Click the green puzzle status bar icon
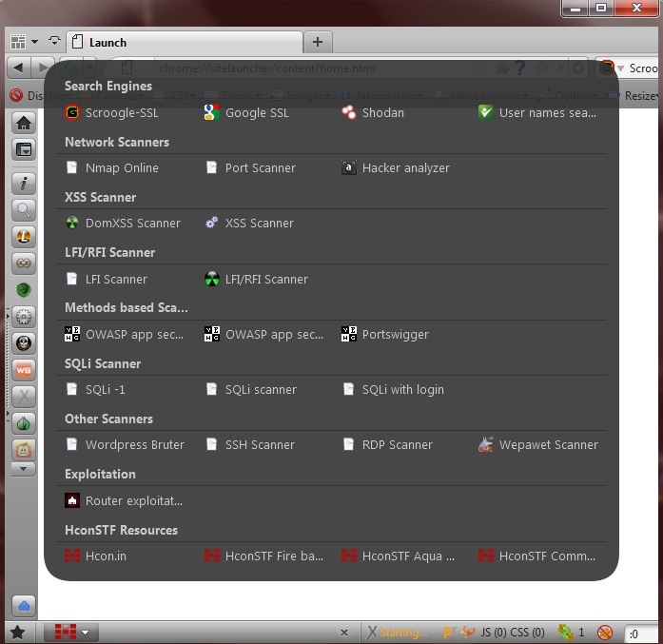 pos(566,633)
